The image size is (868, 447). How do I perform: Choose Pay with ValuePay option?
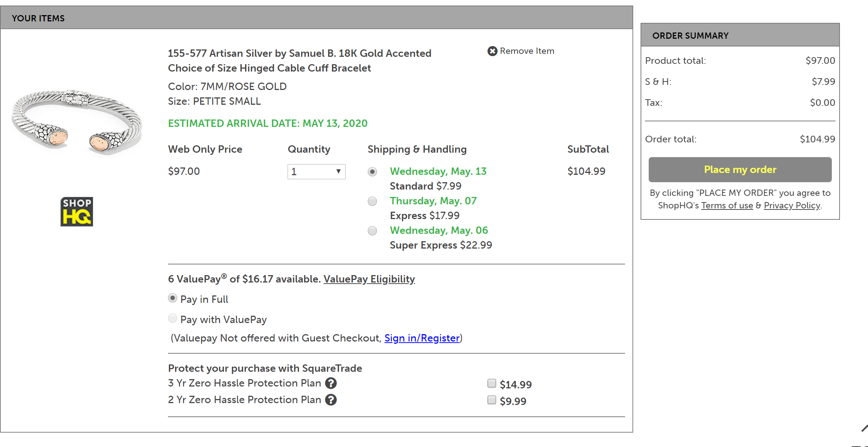(172, 318)
